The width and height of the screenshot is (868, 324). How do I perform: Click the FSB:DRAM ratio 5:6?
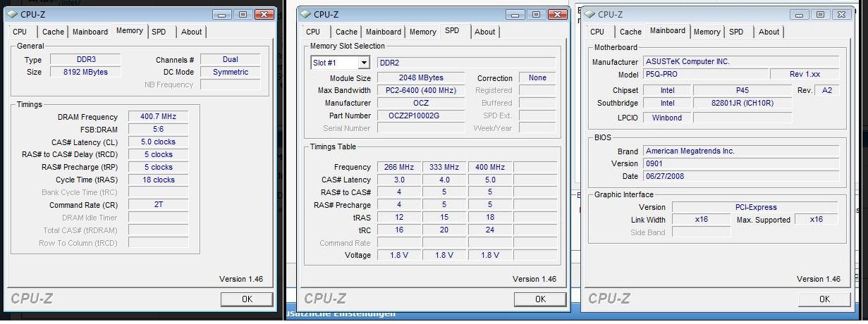coord(158,130)
